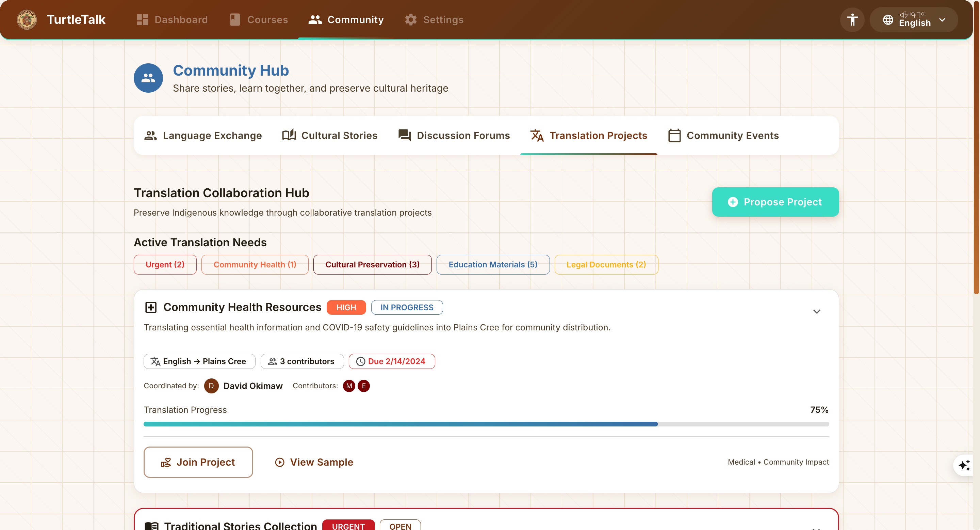This screenshot has height=530, width=980.
Task: Click the Translation Progress bar
Action: click(486, 424)
